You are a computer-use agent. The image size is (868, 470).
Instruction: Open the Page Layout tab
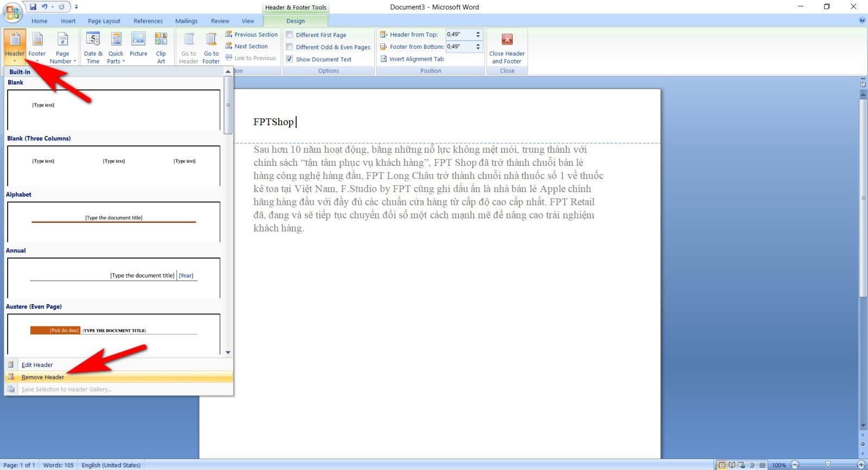104,21
